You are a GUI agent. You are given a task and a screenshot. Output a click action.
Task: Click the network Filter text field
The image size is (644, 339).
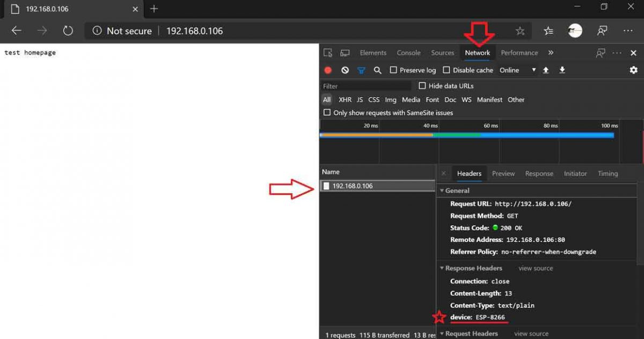(x=366, y=86)
